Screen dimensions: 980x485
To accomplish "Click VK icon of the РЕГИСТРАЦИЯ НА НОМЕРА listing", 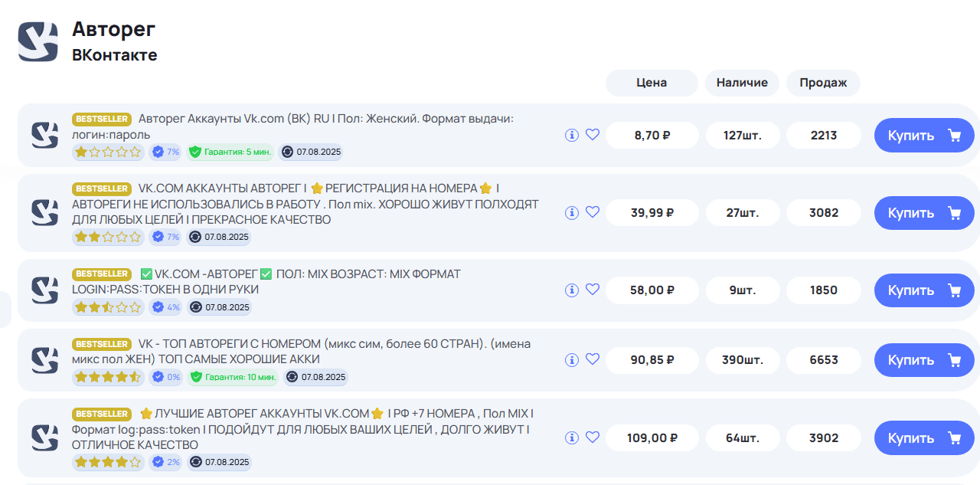I will [44, 213].
